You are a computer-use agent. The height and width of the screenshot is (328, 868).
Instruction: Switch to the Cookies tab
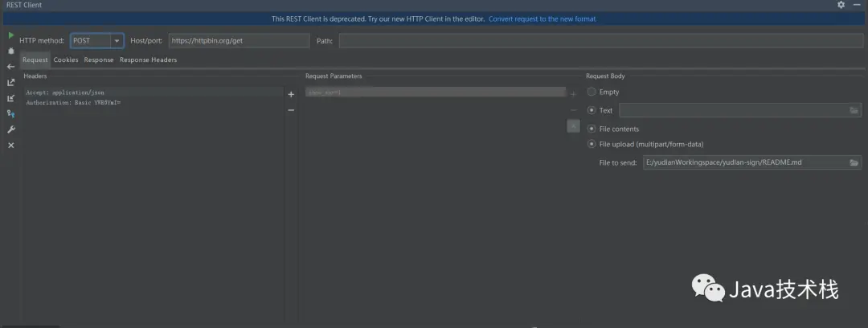(66, 59)
